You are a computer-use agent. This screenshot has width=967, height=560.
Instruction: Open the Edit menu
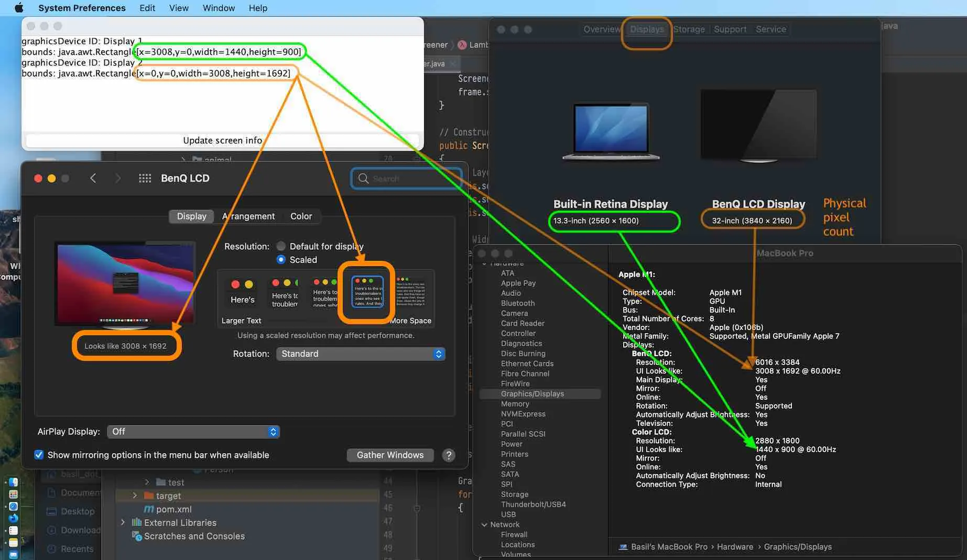[147, 8]
